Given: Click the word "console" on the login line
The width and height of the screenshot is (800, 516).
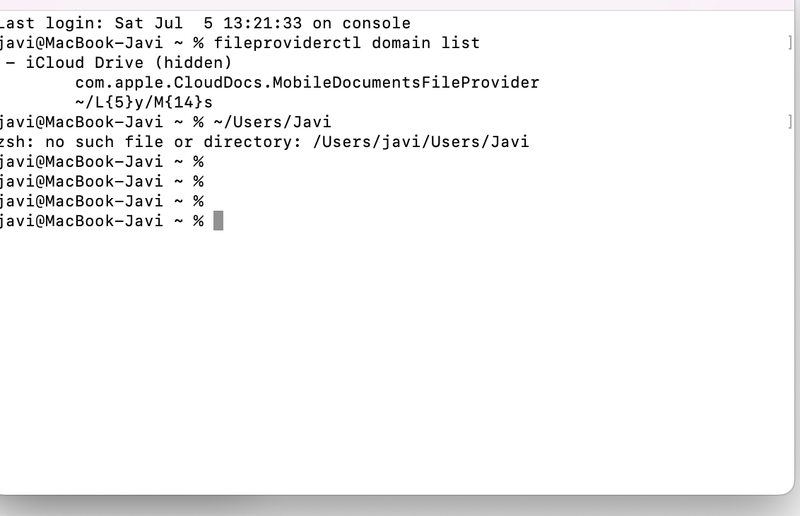Looking at the screenshot, I should [377, 23].
